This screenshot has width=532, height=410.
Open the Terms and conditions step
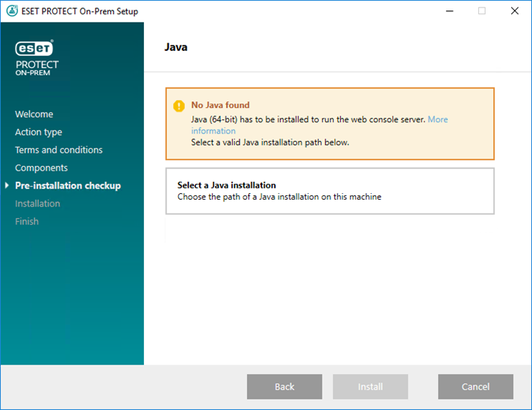[59, 150]
